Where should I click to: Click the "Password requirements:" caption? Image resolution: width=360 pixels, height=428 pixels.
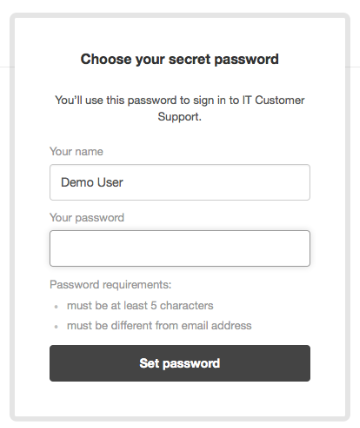[x=110, y=285]
